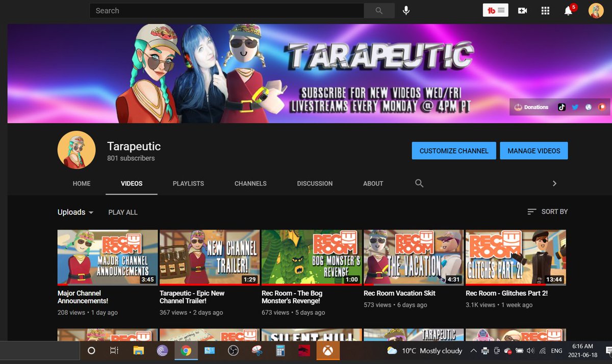Click the ENG language indicator
The height and width of the screenshot is (364, 612).
557,351
